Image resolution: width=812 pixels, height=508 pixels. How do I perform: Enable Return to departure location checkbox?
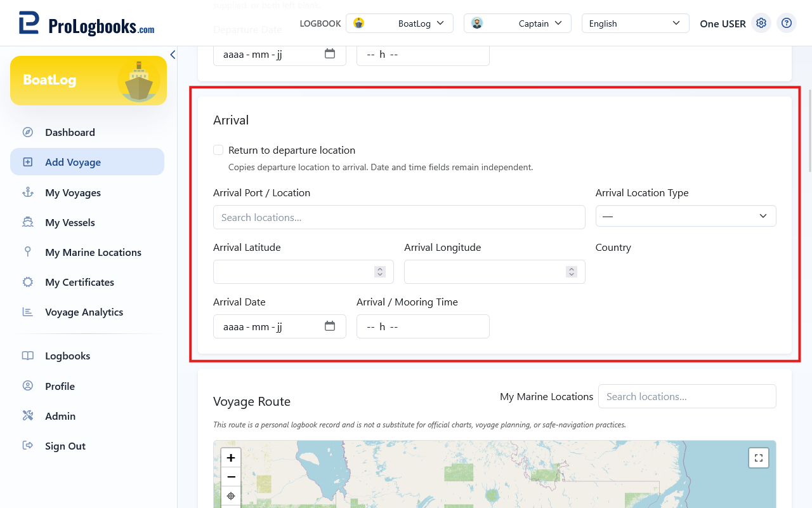point(218,150)
